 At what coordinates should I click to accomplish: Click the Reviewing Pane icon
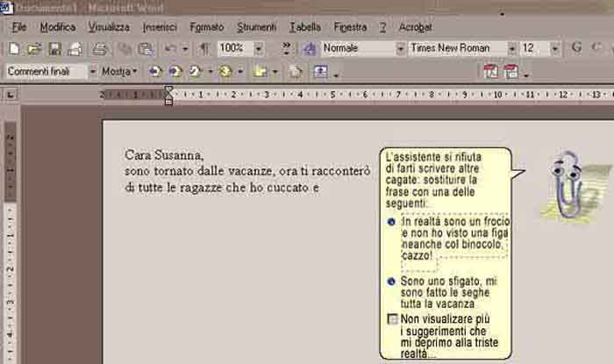tap(321, 71)
